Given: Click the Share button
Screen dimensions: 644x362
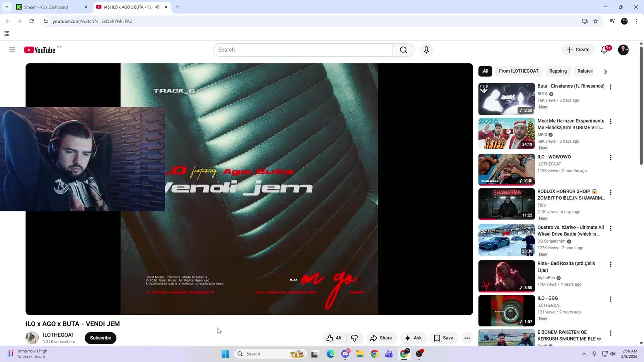Looking at the screenshot, I should click(x=381, y=338).
